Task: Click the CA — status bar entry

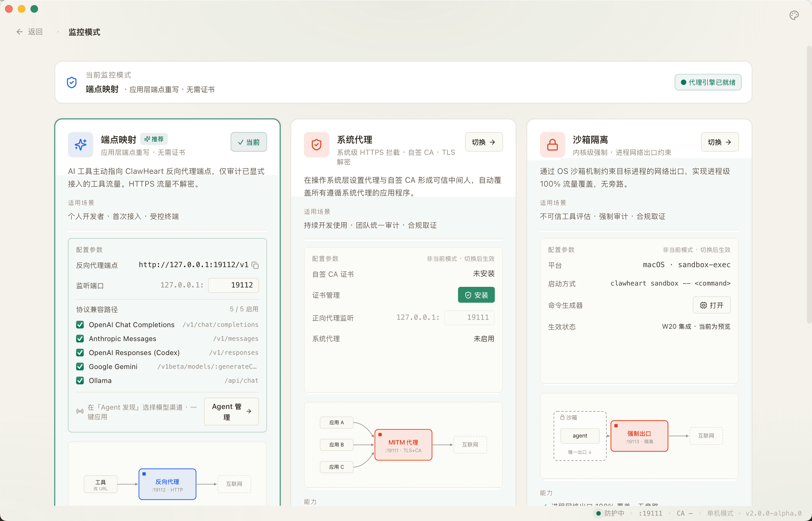Action: click(685, 513)
